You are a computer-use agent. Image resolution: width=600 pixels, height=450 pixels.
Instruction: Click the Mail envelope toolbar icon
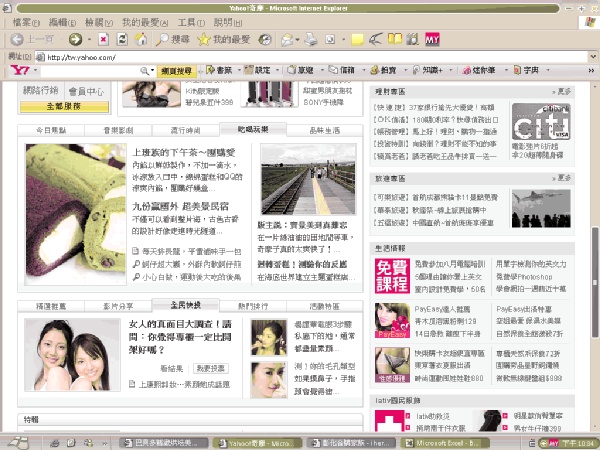[287, 39]
